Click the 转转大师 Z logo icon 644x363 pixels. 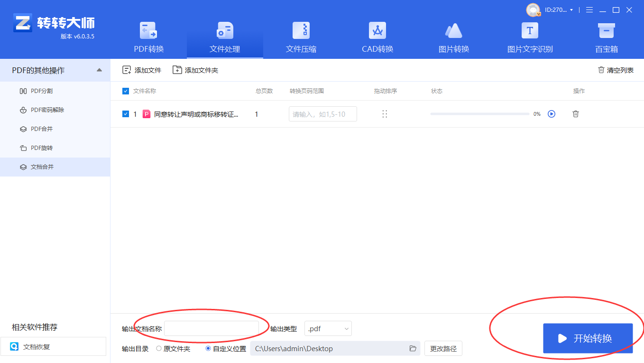click(x=22, y=23)
